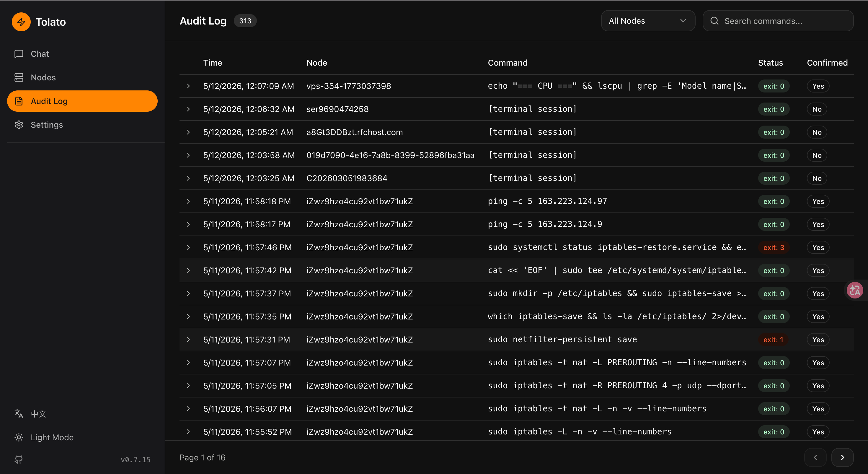Click the red exit: 1 status badge
This screenshot has height=474, width=868.
tap(773, 340)
